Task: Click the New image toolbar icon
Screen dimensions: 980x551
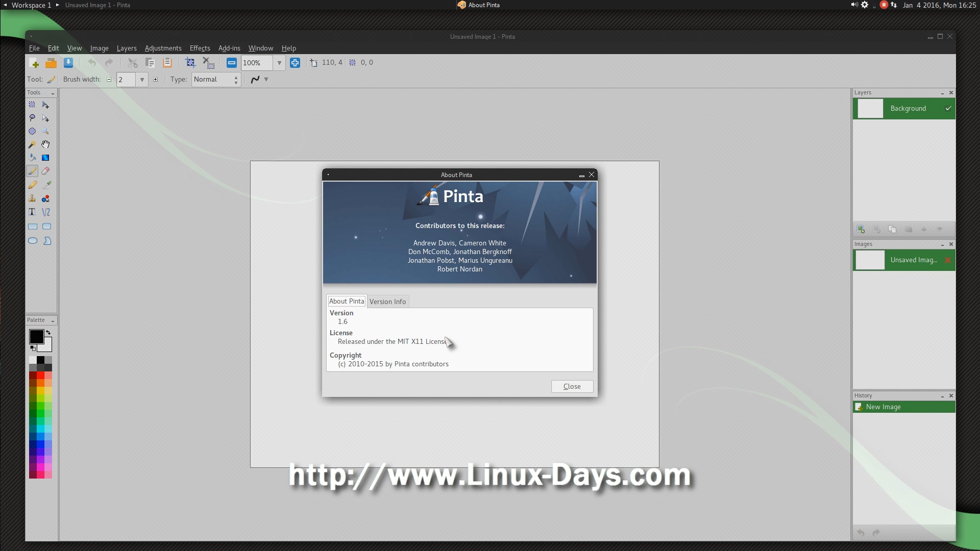Action: click(35, 63)
